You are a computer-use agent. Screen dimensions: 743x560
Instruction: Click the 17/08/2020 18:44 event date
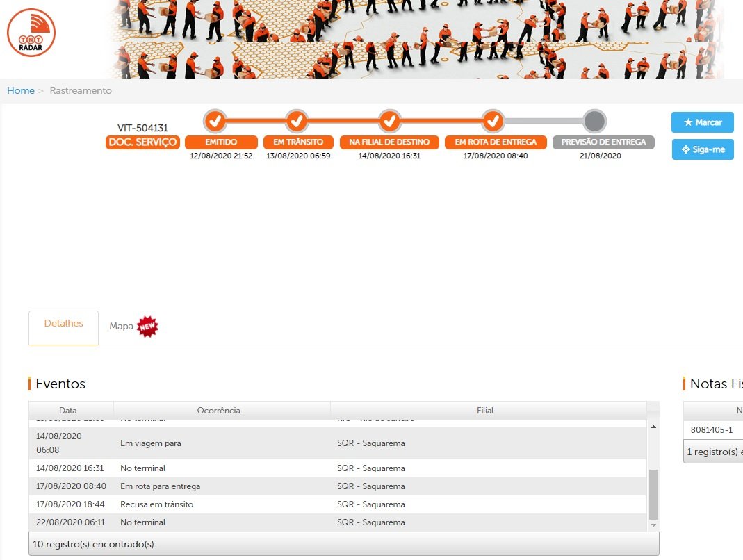pos(71,504)
